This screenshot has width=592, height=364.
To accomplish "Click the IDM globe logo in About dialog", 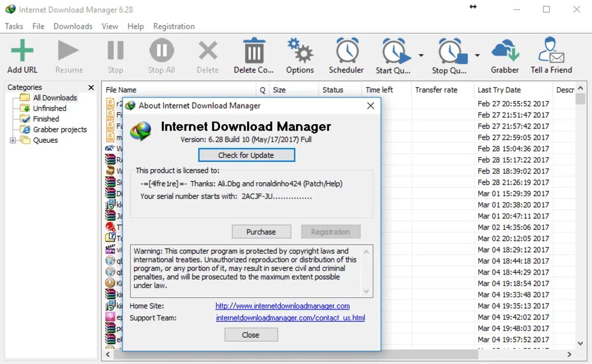I will click(x=141, y=131).
